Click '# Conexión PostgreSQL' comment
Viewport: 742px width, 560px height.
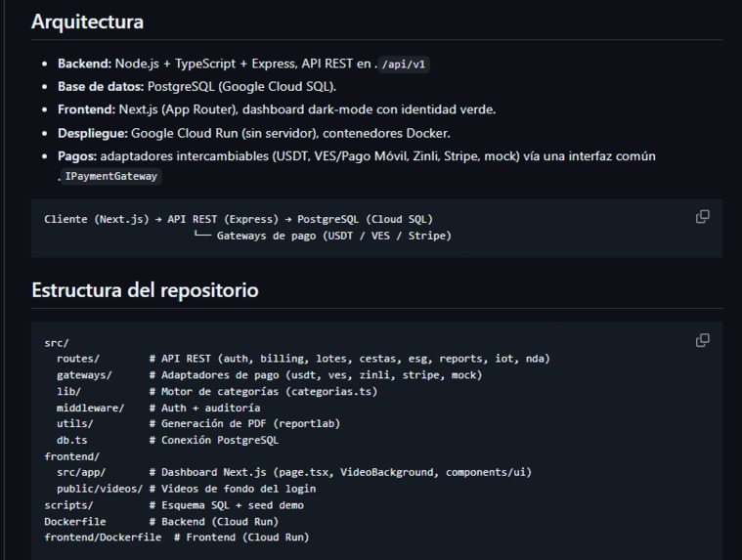[x=214, y=441]
